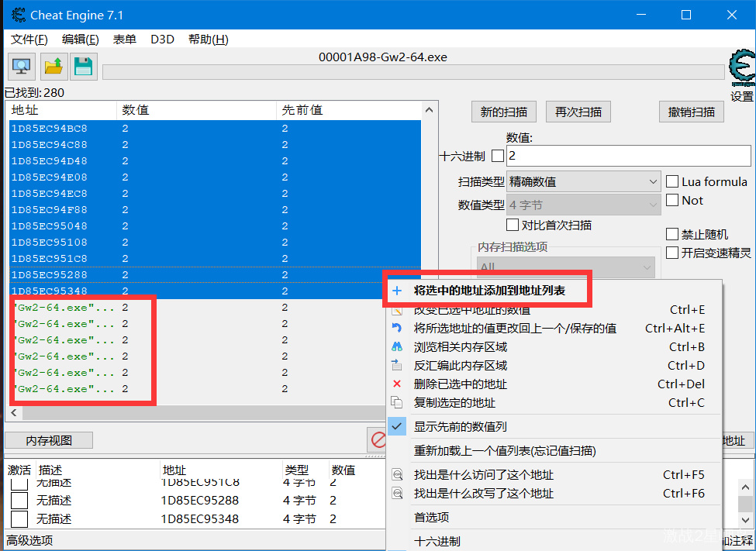Click the scan progress bar under the process name
756x551 pixels.
(414, 71)
